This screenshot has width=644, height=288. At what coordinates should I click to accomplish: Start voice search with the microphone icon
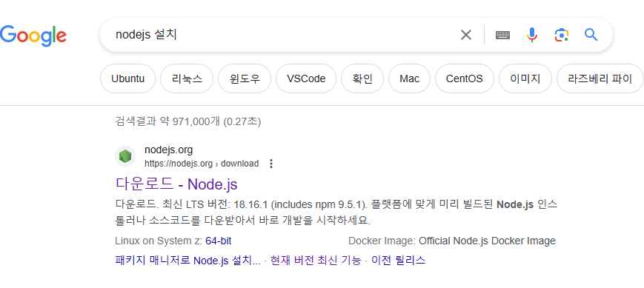tap(532, 35)
